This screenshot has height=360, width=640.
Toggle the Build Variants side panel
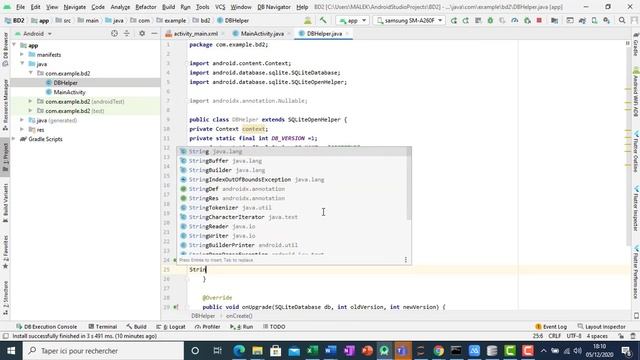[x=5, y=203]
